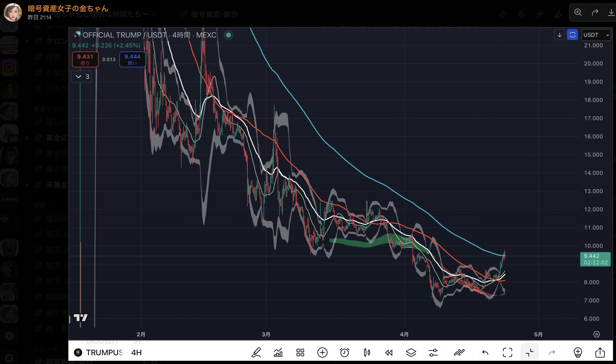The width and height of the screenshot is (616, 364).
Task: Click the add symbol plus circle icon
Action: click(x=322, y=353)
